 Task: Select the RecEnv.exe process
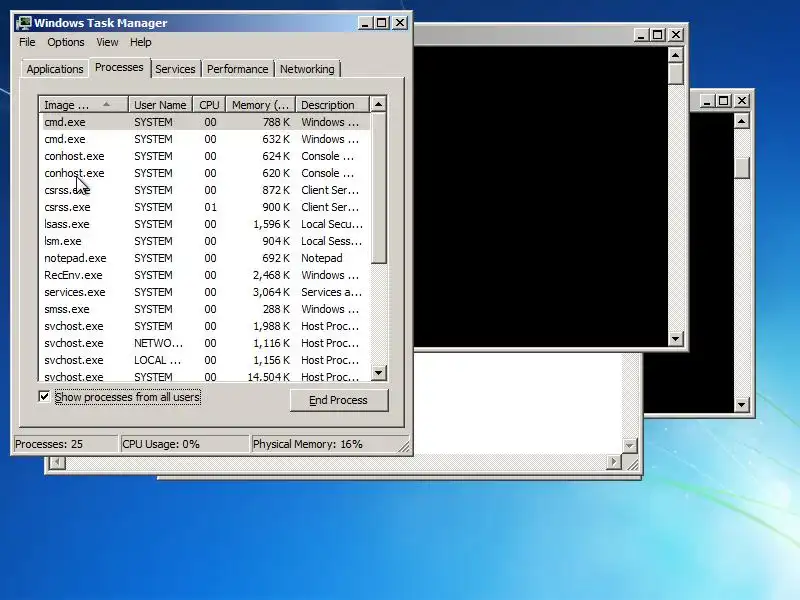[204, 275]
